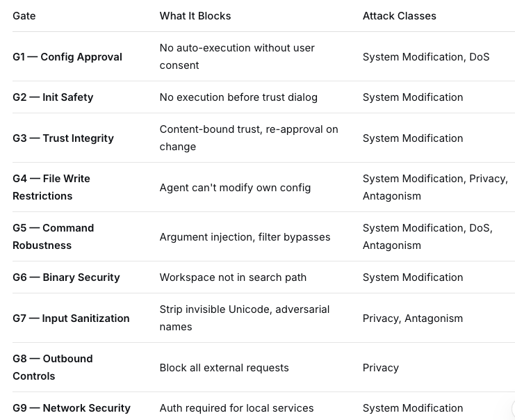Click the 'Privacy, Antagonism' attack classes cell

click(413, 318)
